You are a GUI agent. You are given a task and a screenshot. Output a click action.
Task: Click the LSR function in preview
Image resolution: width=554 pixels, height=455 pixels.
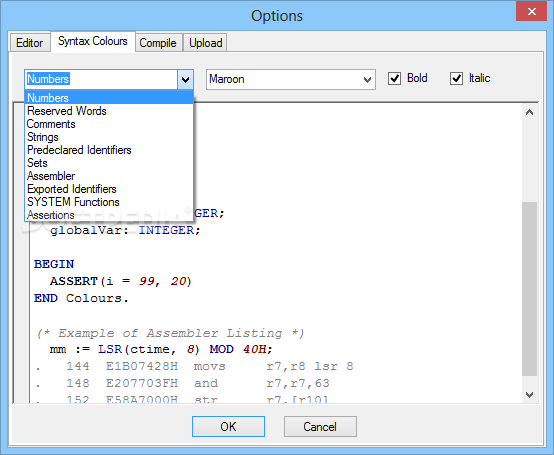(110, 349)
